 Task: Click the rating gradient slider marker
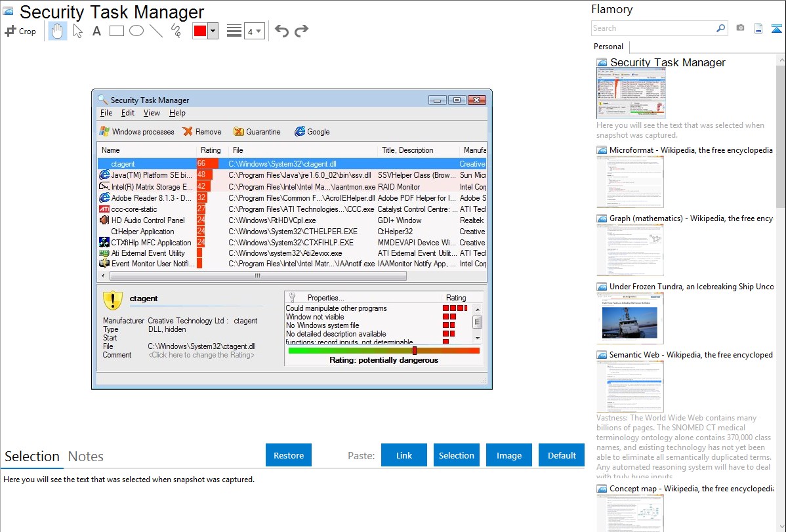415,350
